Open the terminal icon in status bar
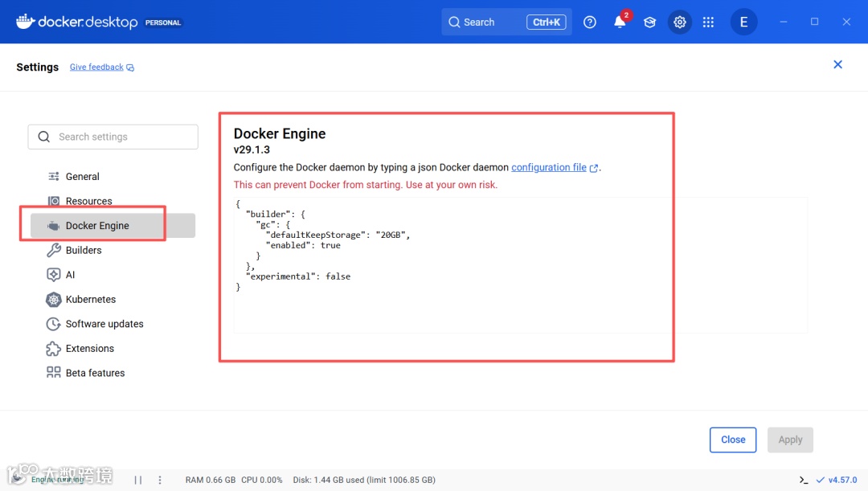Image resolution: width=868 pixels, height=491 pixels. (x=803, y=480)
